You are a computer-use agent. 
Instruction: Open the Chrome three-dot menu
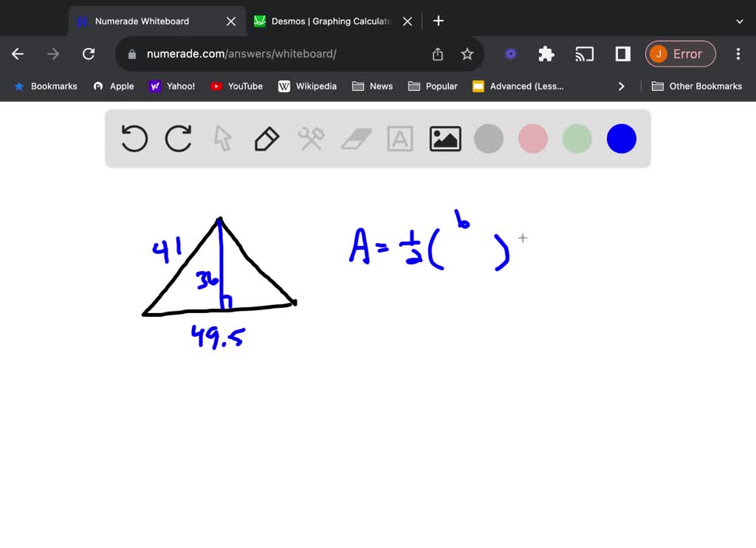pos(738,54)
